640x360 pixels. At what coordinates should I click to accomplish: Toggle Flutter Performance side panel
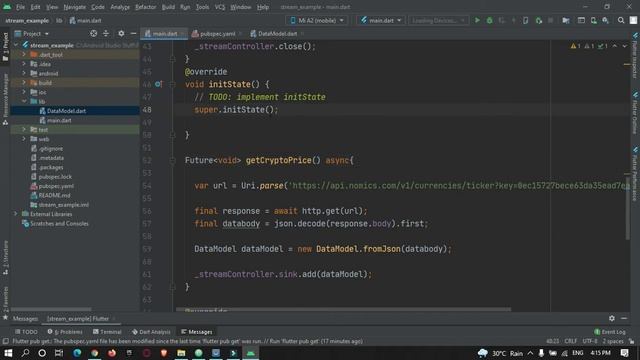635,173
